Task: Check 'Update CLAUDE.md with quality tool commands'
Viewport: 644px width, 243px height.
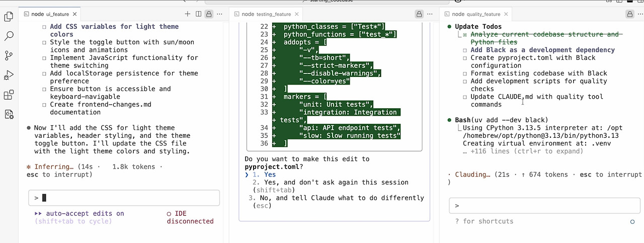Action: coord(465,97)
